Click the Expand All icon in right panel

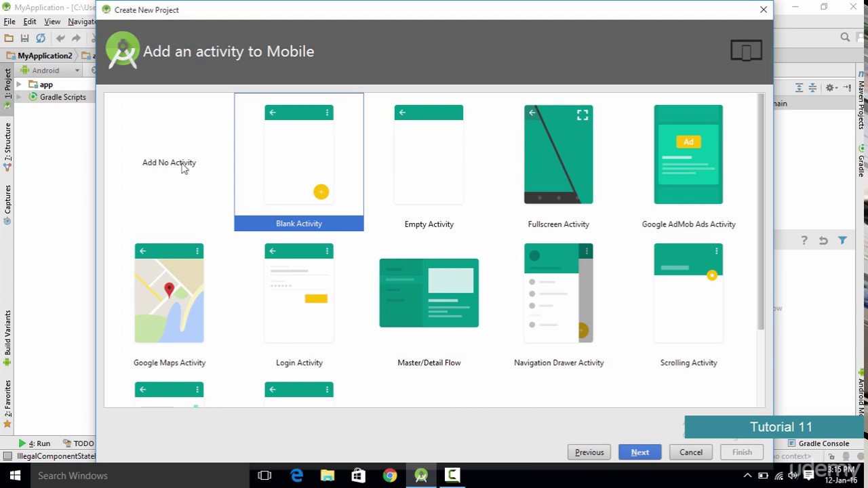pyautogui.click(x=799, y=87)
